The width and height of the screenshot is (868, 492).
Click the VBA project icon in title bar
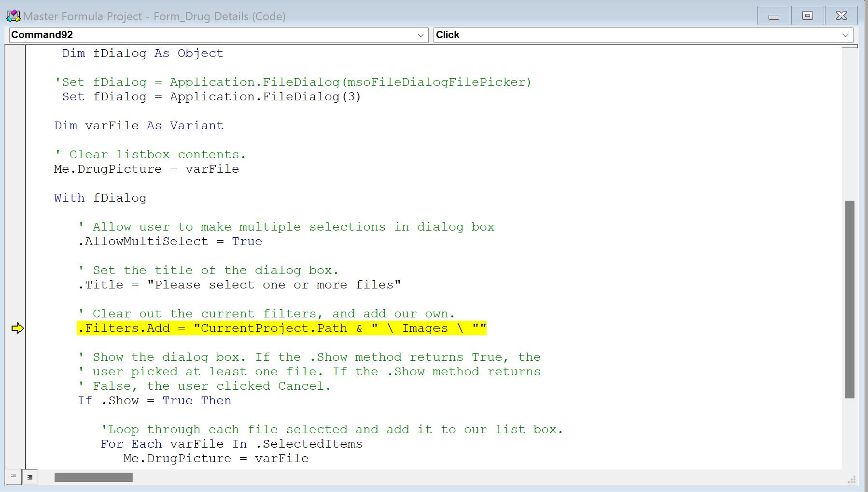coord(13,16)
